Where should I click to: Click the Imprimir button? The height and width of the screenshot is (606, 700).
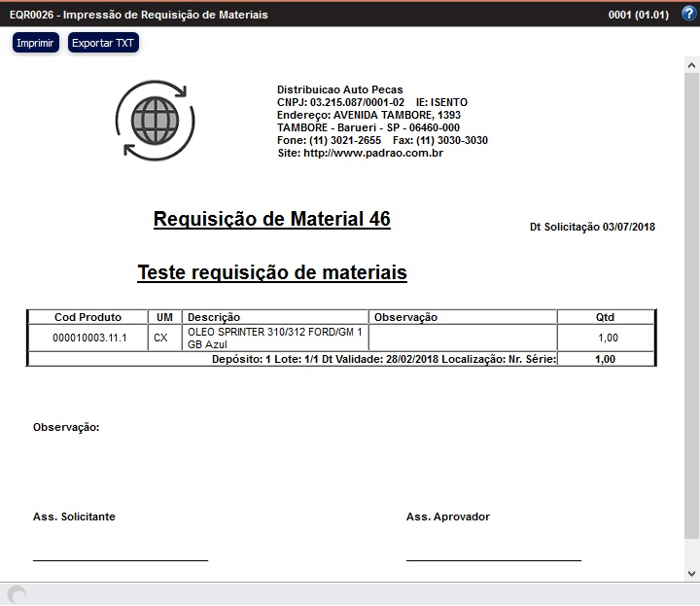tap(36, 43)
